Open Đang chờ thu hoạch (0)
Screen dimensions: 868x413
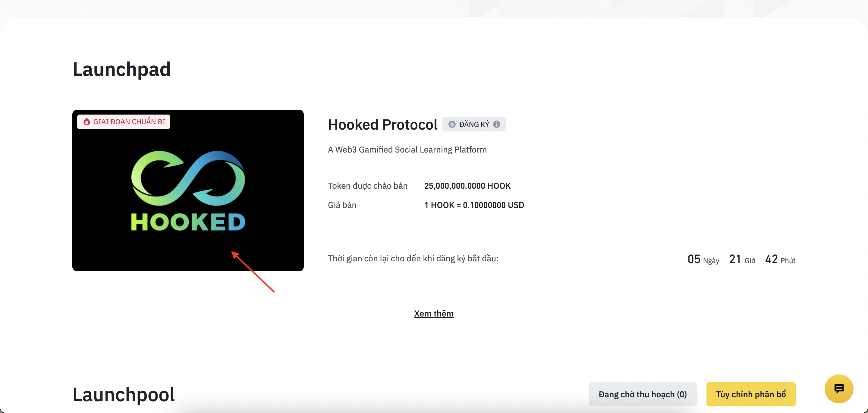tap(643, 394)
